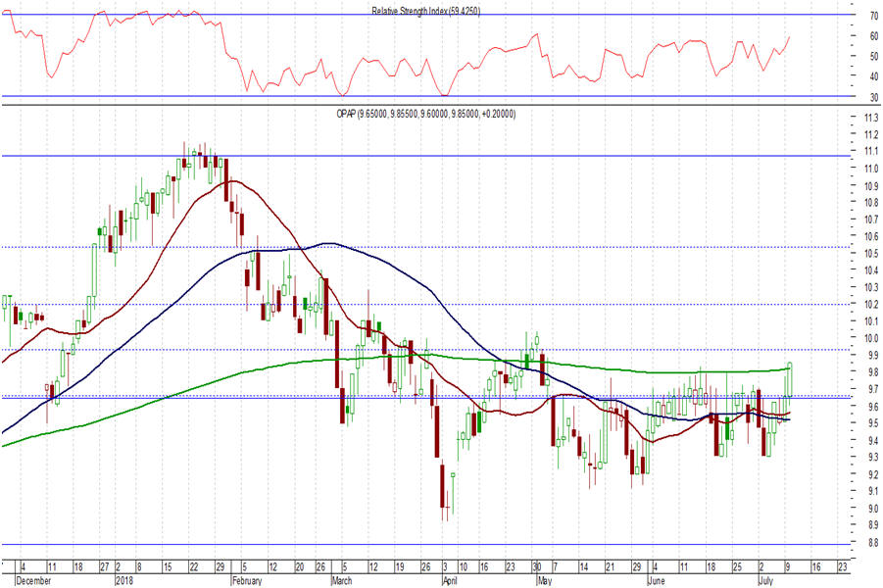Image resolution: width=883 pixels, height=588 pixels.
Task: Click the 10.0 price axis label
Action: point(871,338)
